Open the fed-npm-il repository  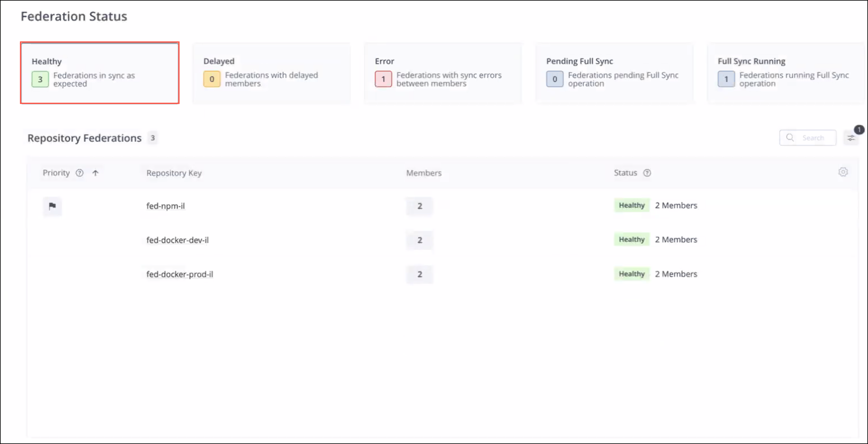pyautogui.click(x=165, y=206)
